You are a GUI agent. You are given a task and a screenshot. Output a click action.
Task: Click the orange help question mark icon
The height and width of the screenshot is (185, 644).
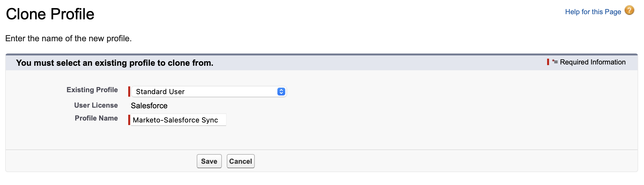629,11
